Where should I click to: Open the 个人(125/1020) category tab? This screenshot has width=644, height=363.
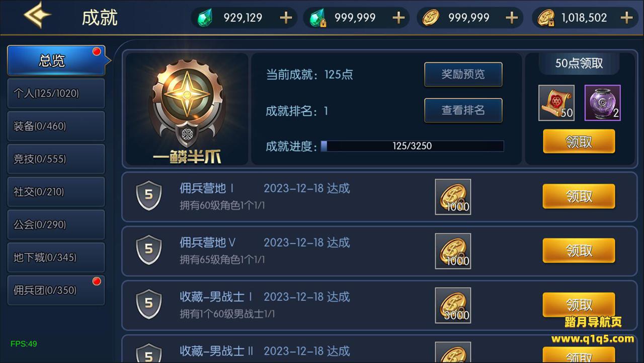[56, 93]
